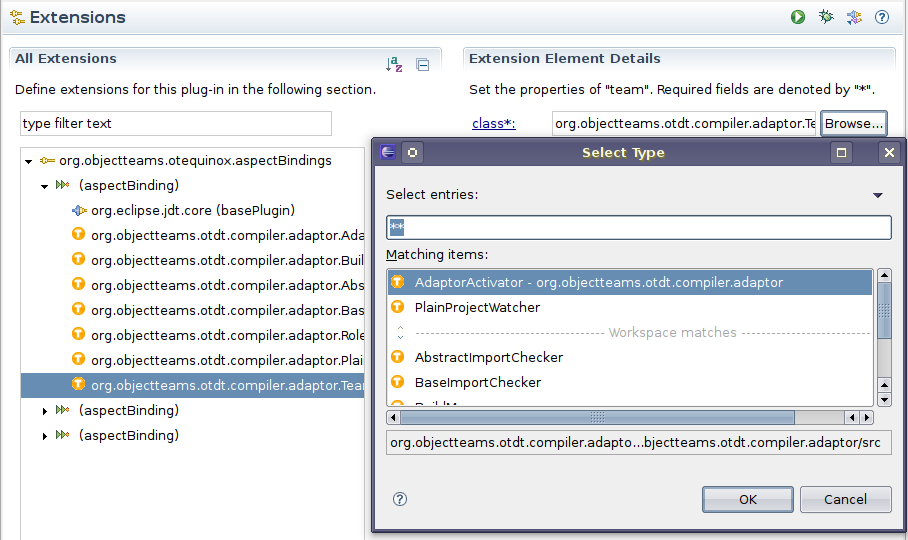The height and width of the screenshot is (540, 908).
Task: Click the dialog help question mark icon
Action: pyautogui.click(x=400, y=499)
